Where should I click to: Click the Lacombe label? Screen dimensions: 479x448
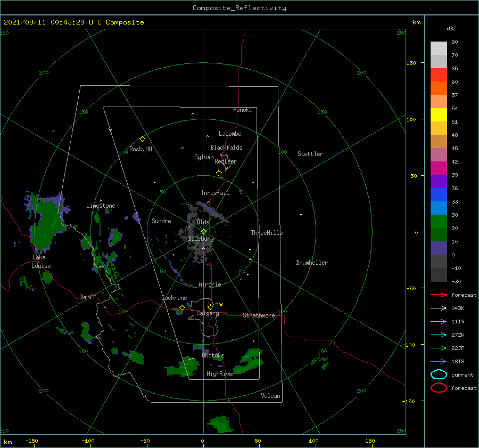click(x=230, y=134)
